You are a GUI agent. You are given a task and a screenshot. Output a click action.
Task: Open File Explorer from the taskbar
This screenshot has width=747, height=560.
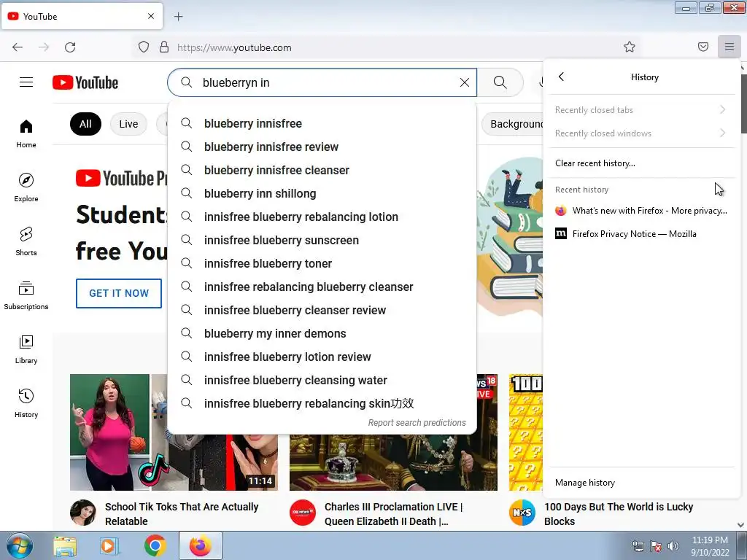coord(65,546)
